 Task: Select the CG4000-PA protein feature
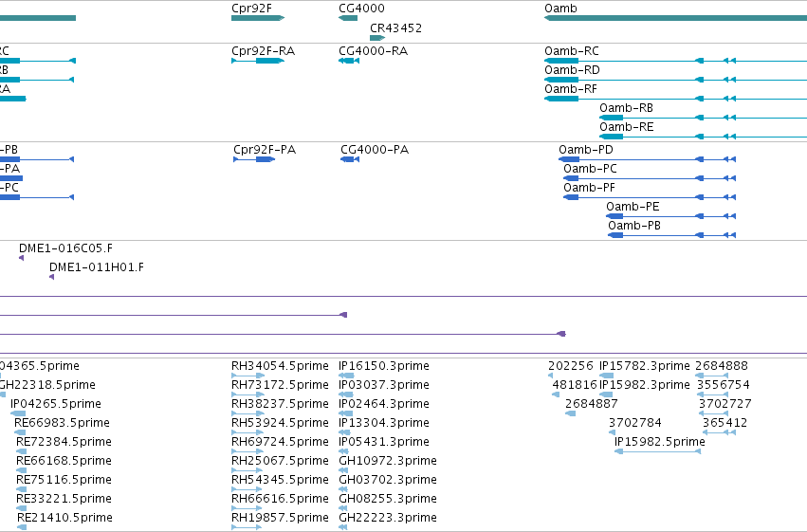(350, 159)
